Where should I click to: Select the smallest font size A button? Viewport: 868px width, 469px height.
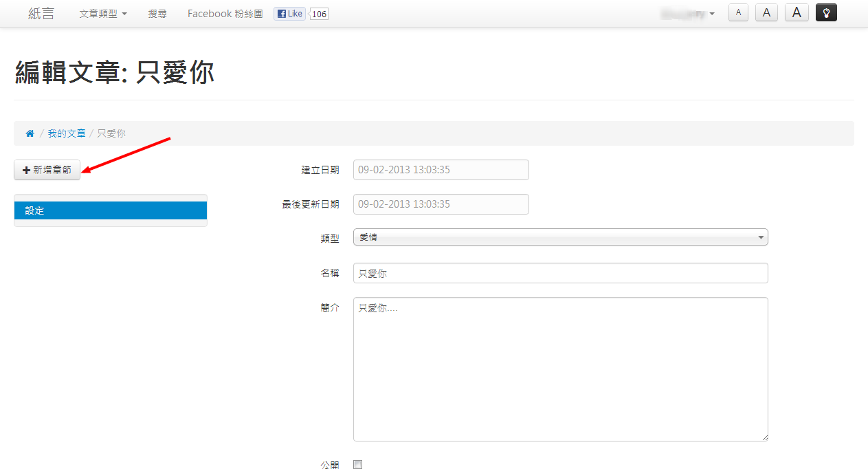(x=738, y=12)
